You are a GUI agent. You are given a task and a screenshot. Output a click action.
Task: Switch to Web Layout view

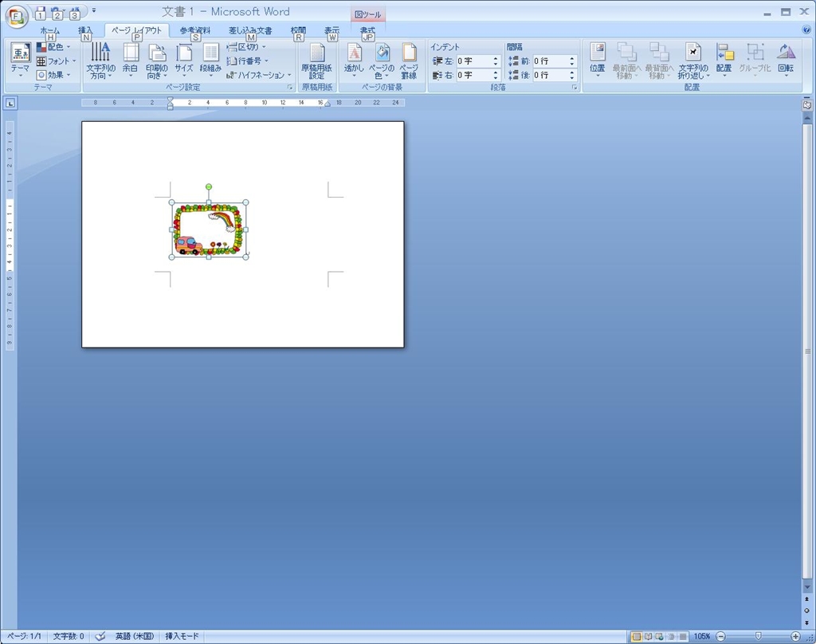tap(659, 636)
